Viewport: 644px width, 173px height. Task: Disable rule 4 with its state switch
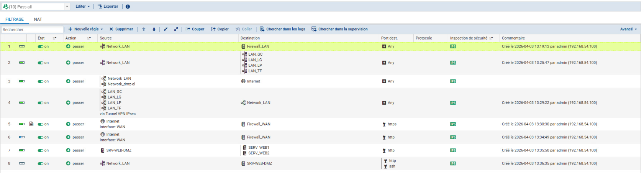[x=40, y=103]
